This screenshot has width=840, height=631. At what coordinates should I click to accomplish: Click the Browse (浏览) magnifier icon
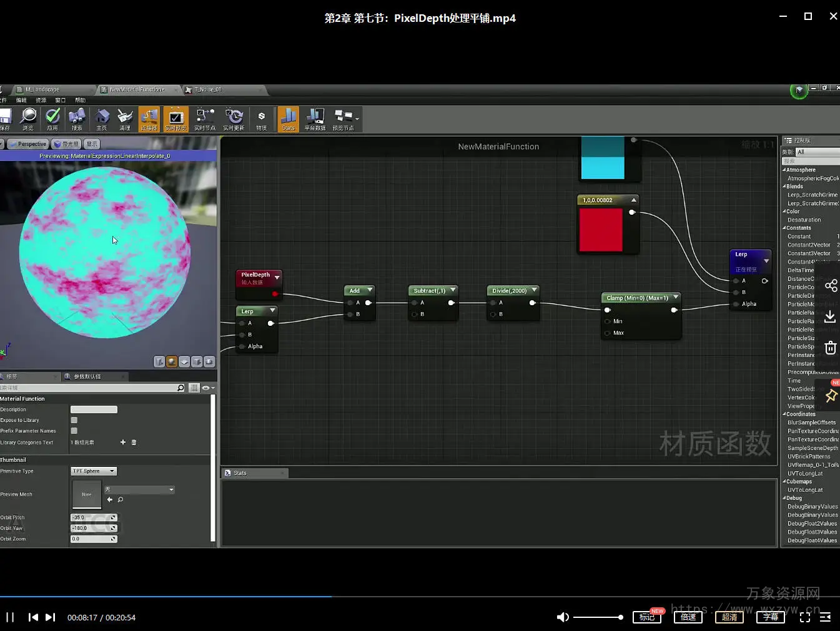pos(28,119)
